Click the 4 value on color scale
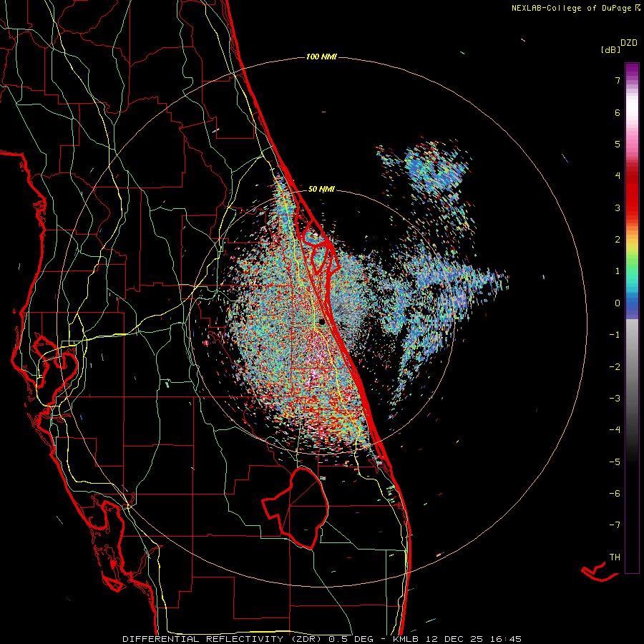The height and width of the screenshot is (644, 644). (x=618, y=176)
